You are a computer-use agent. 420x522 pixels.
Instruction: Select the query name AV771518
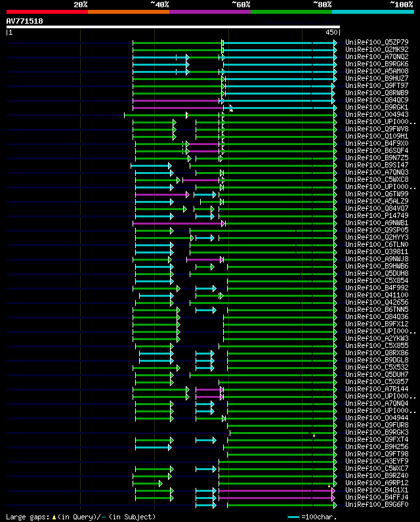(x=25, y=21)
